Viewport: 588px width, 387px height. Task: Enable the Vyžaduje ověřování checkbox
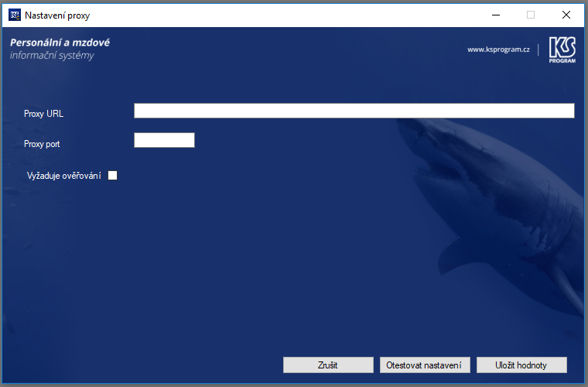coord(112,175)
